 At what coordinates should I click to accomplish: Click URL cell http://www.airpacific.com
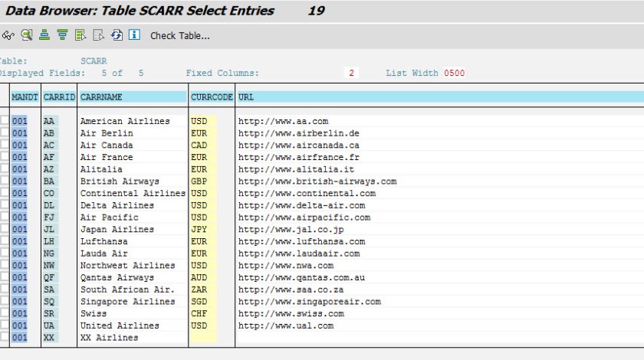tap(304, 218)
